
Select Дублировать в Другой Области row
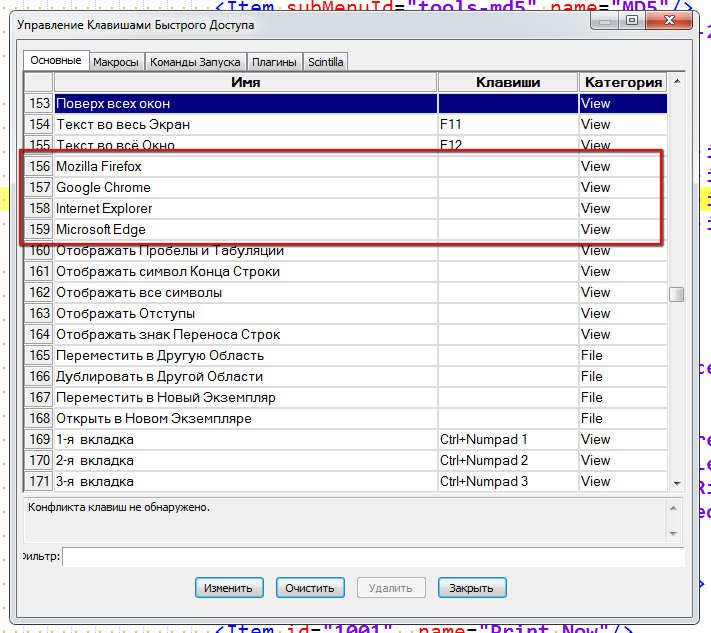coord(346,376)
